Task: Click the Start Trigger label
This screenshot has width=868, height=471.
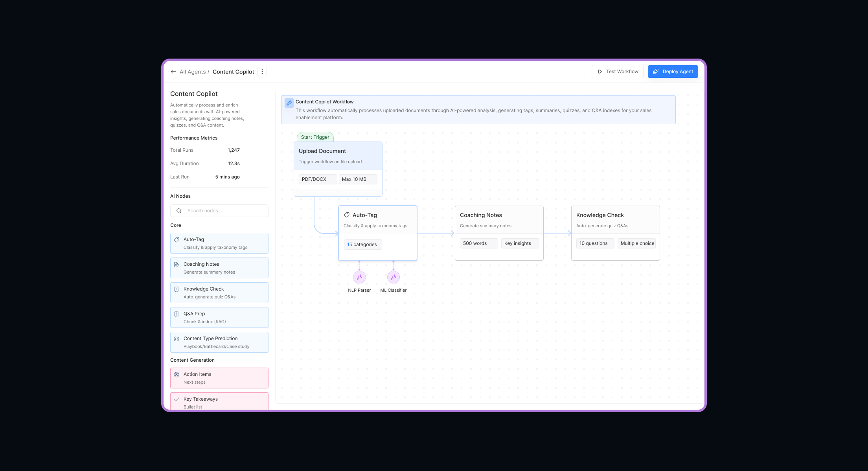Action: click(315, 137)
